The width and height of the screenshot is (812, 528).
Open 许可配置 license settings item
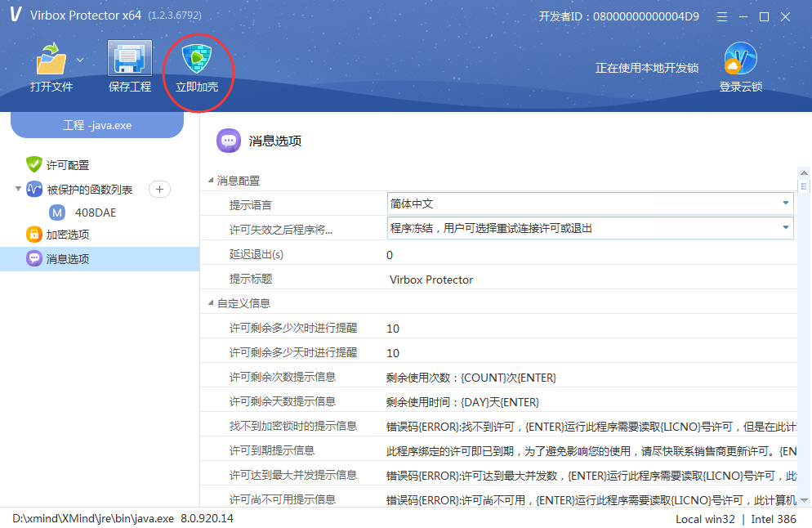click(68, 165)
